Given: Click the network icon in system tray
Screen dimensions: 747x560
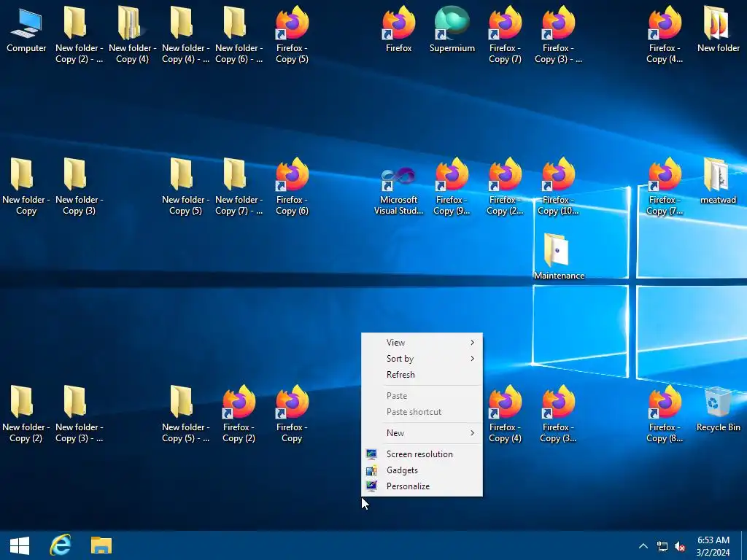Looking at the screenshot, I should click(662, 546).
